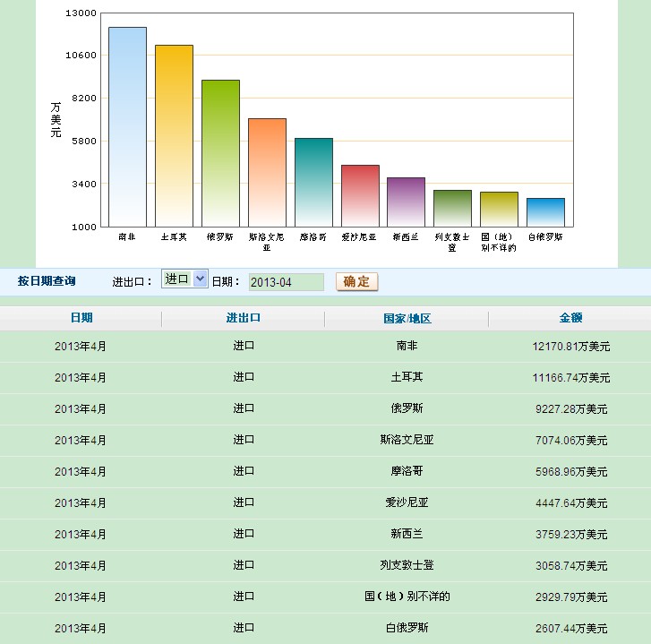
Task: Click the amount 7074.06万美元
Action: (571, 441)
